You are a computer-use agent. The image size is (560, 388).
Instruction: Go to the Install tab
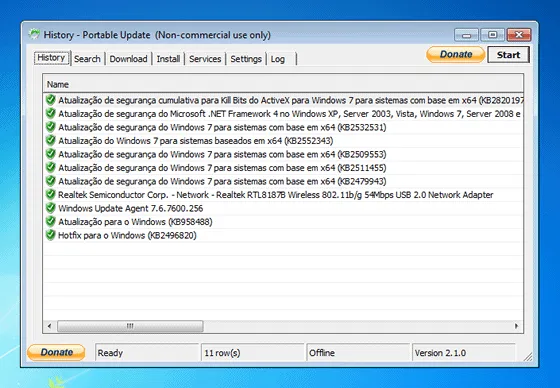(x=168, y=59)
